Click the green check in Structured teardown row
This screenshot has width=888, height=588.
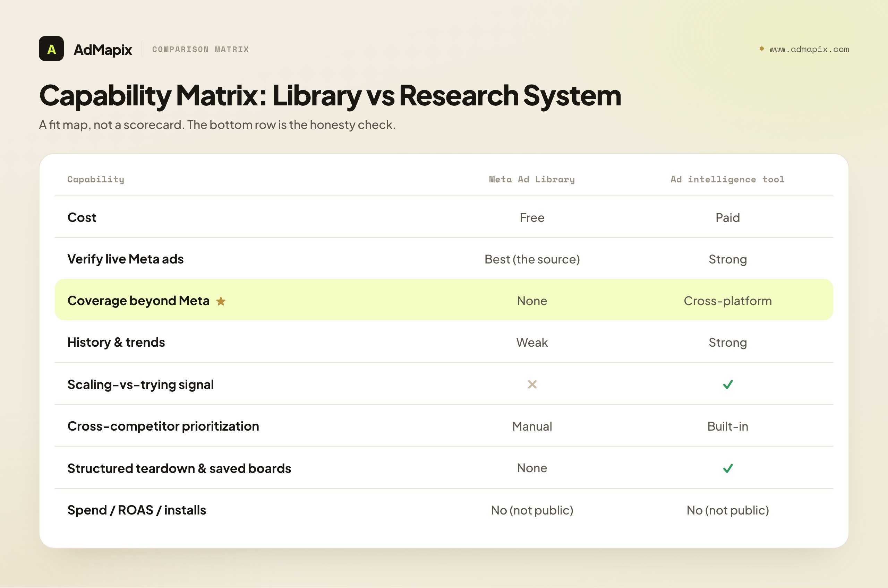click(728, 468)
